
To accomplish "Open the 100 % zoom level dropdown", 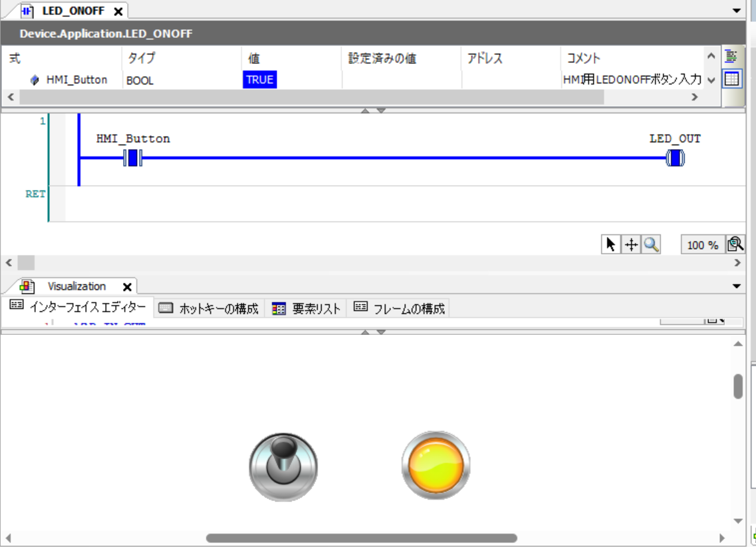I will click(702, 245).
